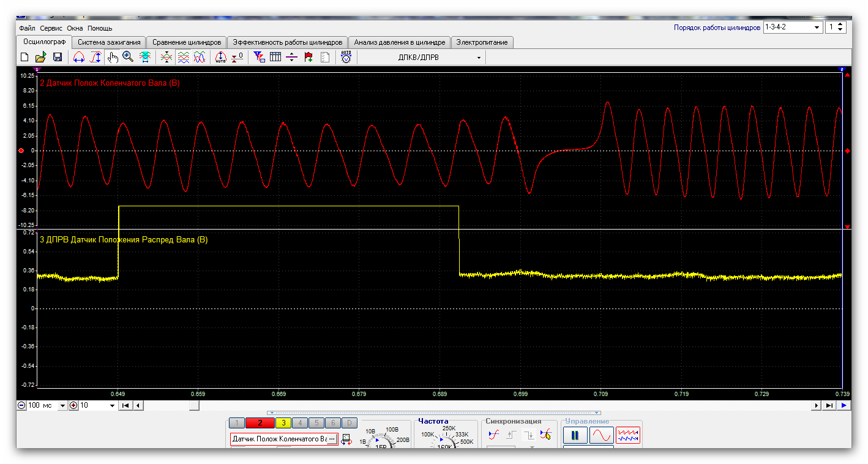The width and height of the screenshot is (868, 464).
Task: Step the timeline right one notch
Action: click(x=817, y=405)
